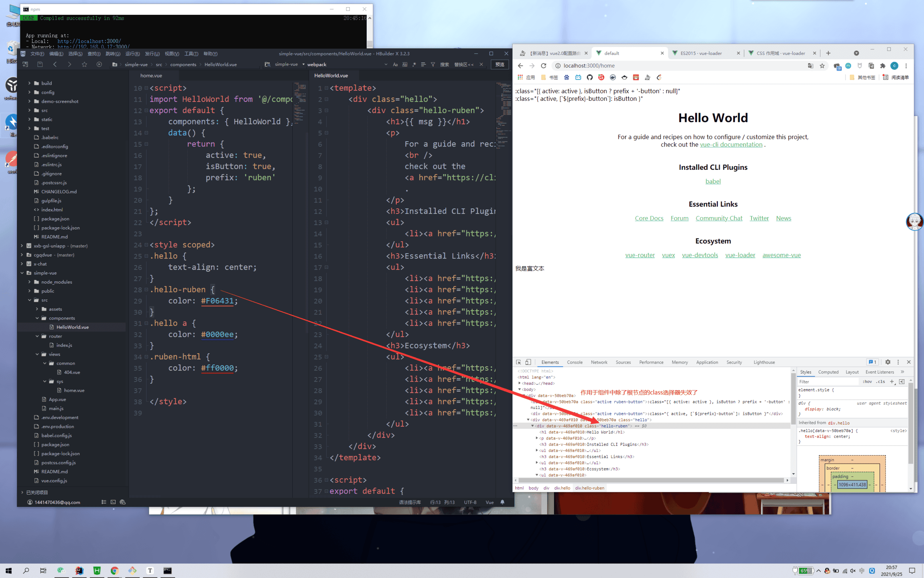Reload the localhost page in Chrome
Screen dimensions: 924x578
[543, 66]
